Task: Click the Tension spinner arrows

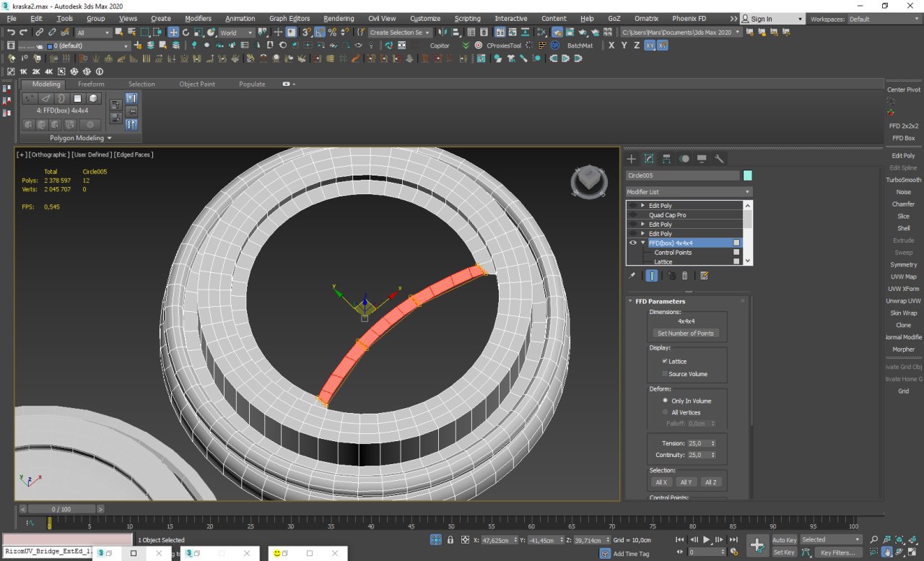Action: pos(713,443)
